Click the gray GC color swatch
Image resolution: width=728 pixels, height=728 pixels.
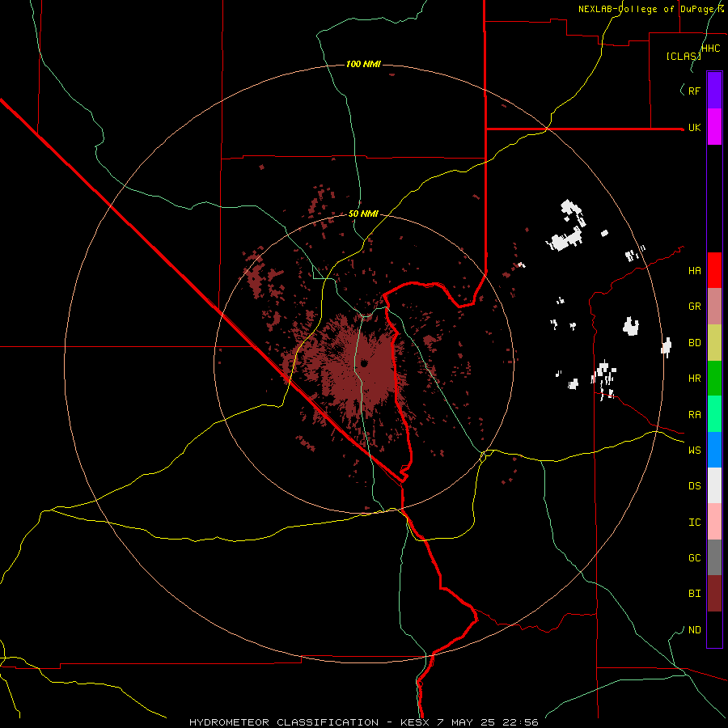click(x=714, y=557)
